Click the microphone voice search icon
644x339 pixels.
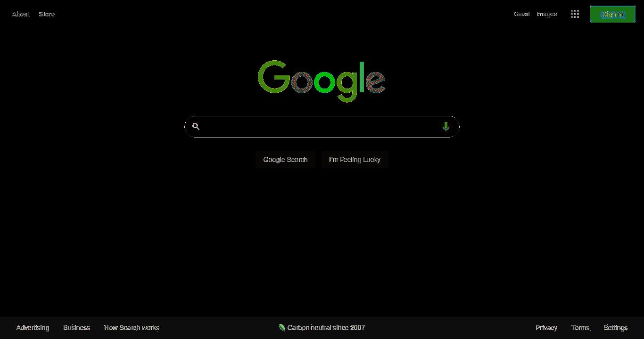(446, 126)
